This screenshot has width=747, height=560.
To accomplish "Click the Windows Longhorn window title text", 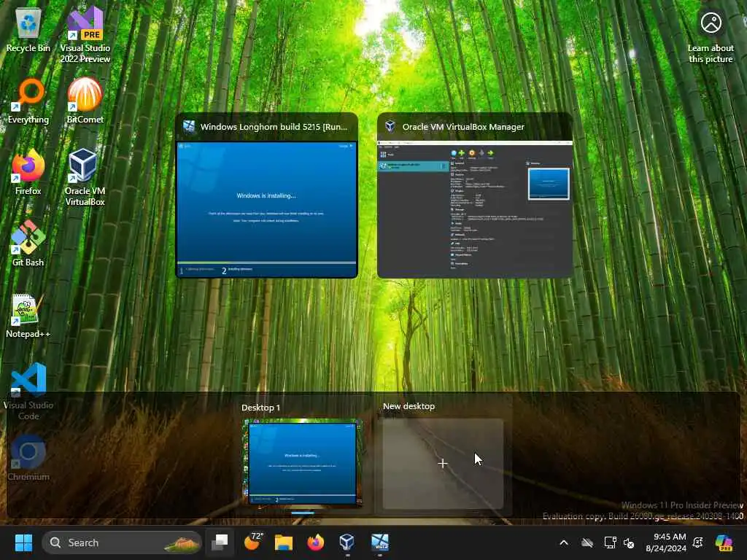I will point(274,127).
